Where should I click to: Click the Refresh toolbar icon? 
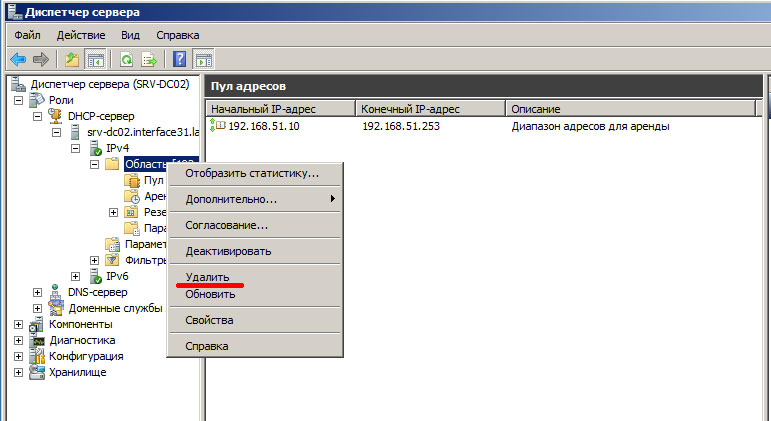click(x=126, y=60)
